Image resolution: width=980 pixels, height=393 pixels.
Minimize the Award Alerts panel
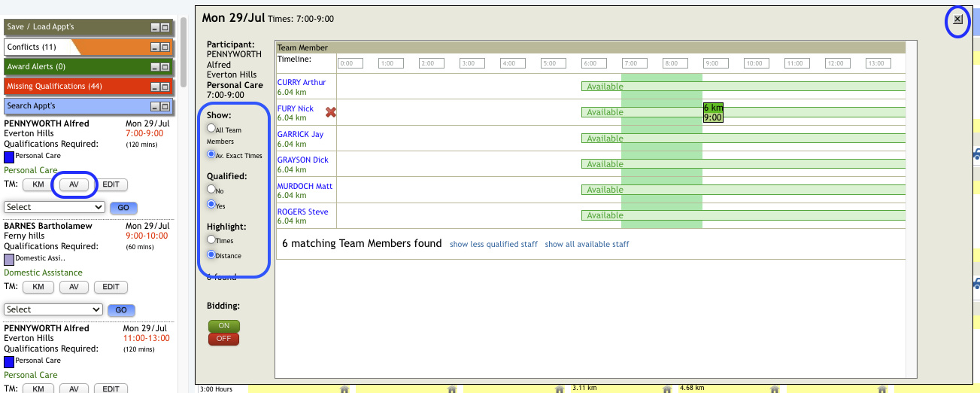pyautogui.click(x=156, y=67)
